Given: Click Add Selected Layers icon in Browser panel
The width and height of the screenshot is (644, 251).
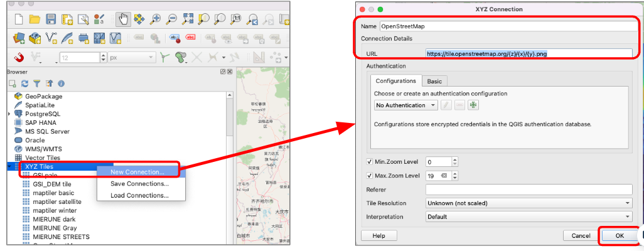Looking at the screenshot, I should pos(13,84).
